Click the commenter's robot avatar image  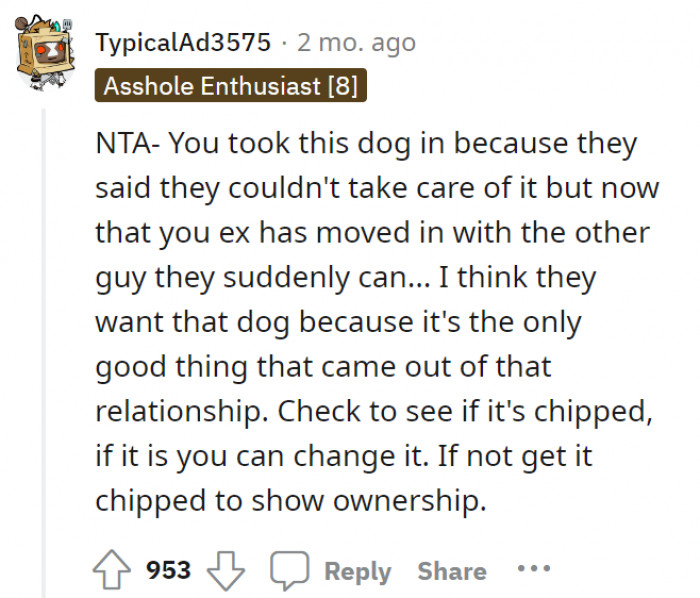click(x=47, y=53)
